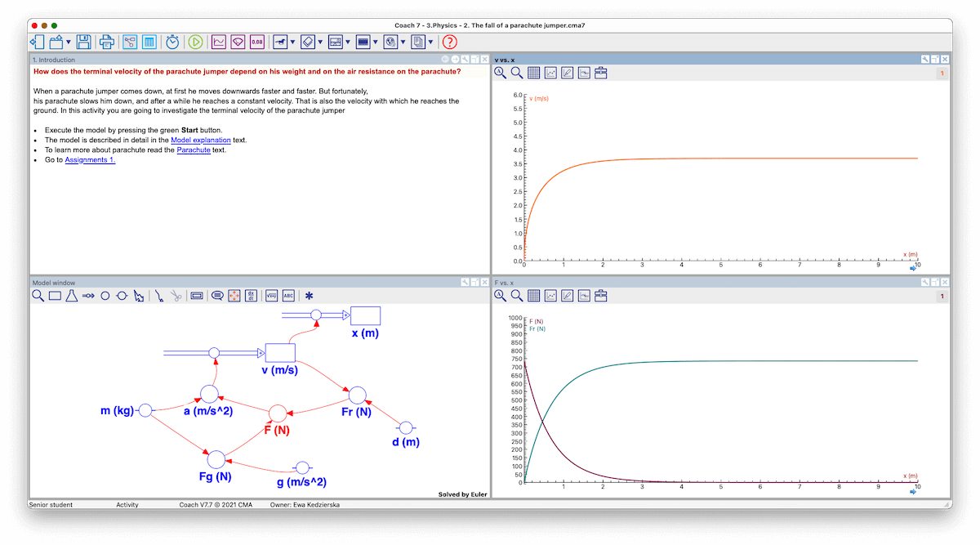Select the ABC text label tool in Model window

(287, 296)
